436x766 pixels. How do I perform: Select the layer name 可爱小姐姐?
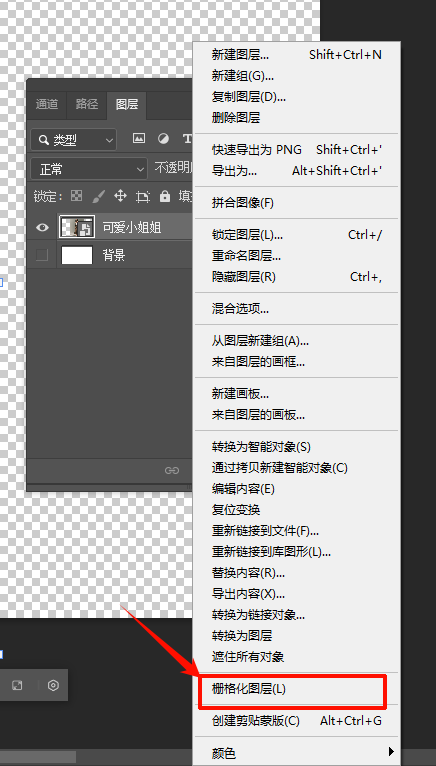pyautogui.click(x=132, y=227)
